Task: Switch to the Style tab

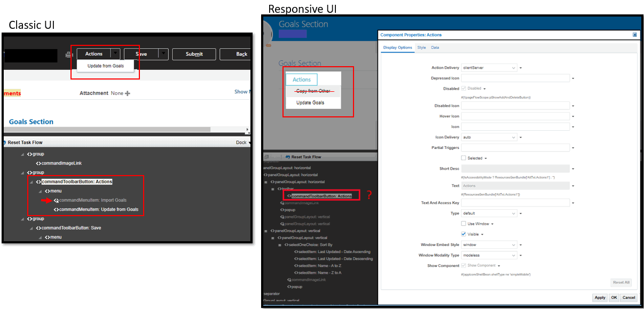Action: coord(421,47)
